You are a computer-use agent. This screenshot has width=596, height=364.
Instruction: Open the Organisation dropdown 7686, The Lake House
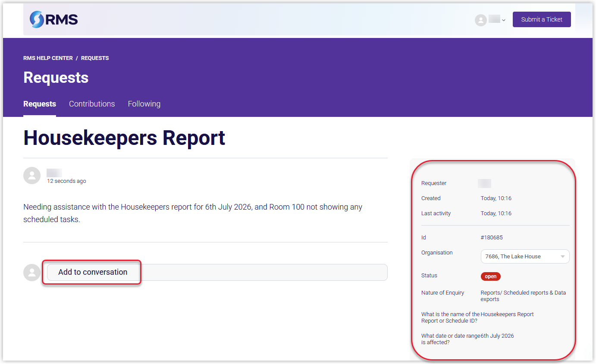(x=525, y=256)
